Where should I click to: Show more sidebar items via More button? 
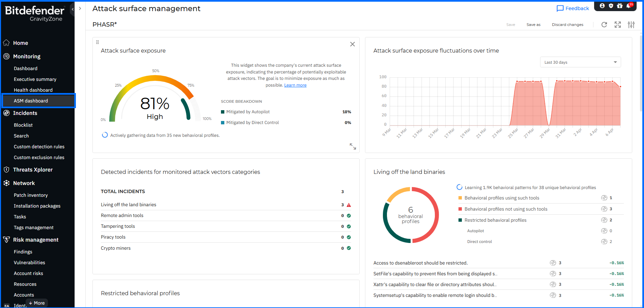pos(37,303)
